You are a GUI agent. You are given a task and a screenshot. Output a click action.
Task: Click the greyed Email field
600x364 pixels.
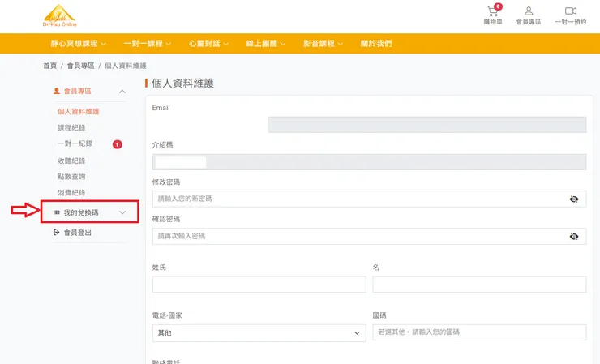[427, 125]
